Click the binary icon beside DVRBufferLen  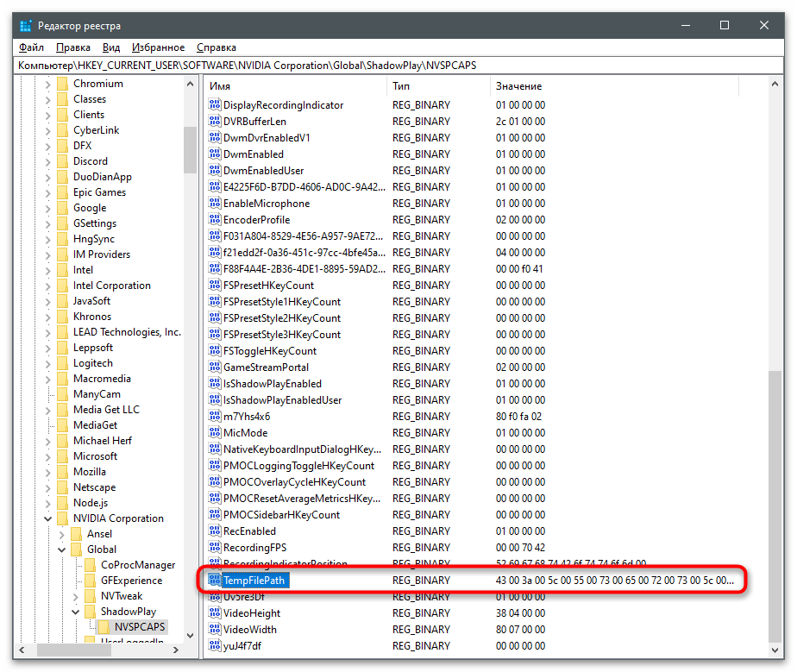coord(215,121)
